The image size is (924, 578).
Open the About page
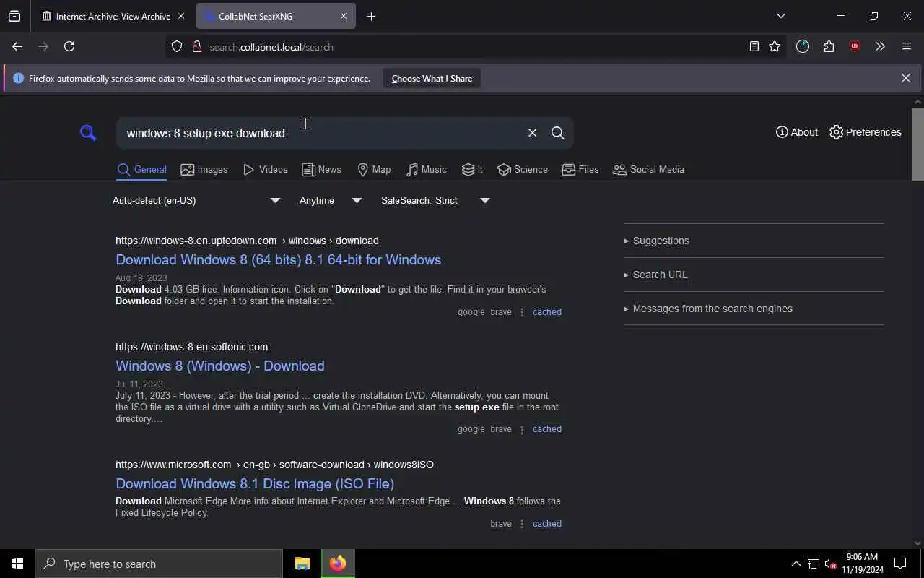click(x=797, y=132)
